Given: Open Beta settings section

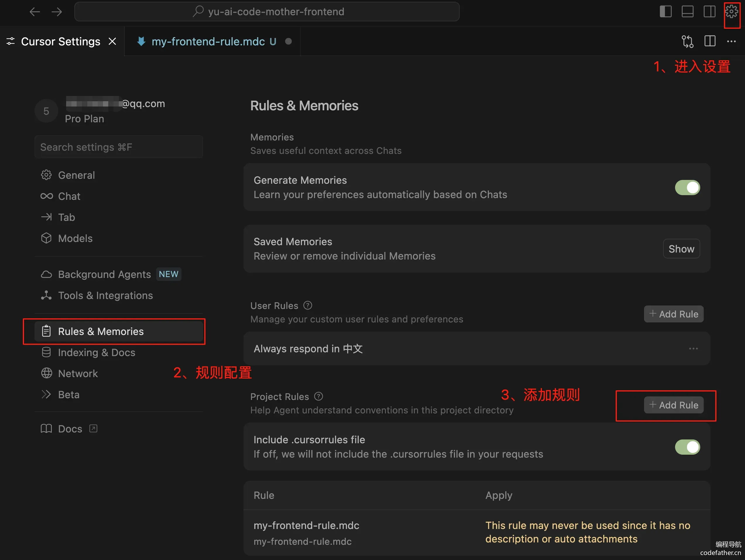Looking at the screenshot, I should point(119,395).
